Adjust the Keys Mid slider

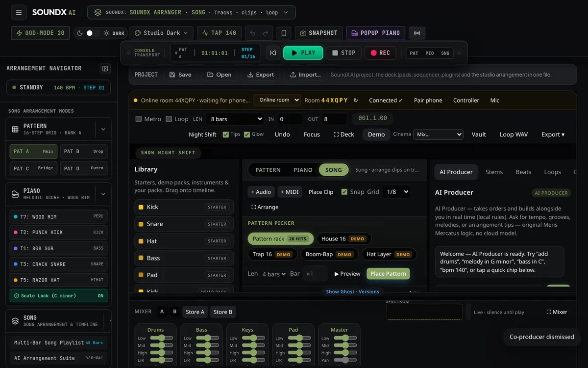tap(254, 345)
